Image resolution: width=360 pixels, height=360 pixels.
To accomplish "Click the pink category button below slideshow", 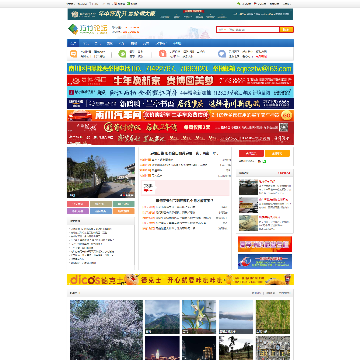I will [78, 204].
